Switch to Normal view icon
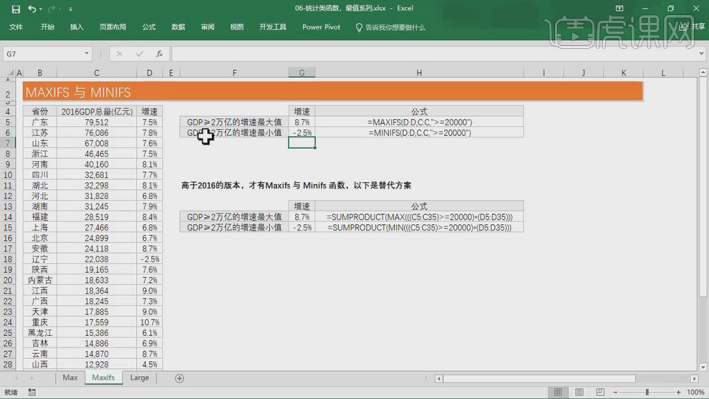 558,392
